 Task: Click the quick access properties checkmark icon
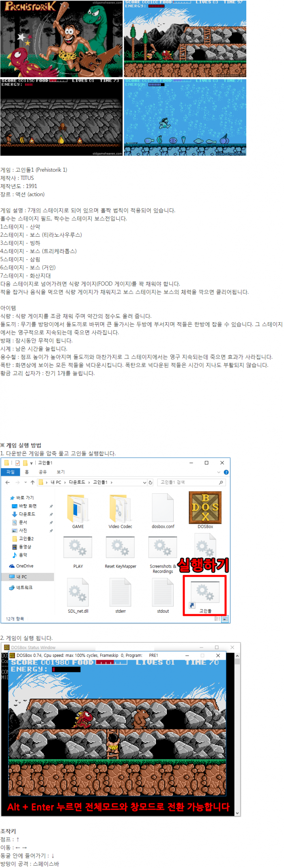(17, 463)
